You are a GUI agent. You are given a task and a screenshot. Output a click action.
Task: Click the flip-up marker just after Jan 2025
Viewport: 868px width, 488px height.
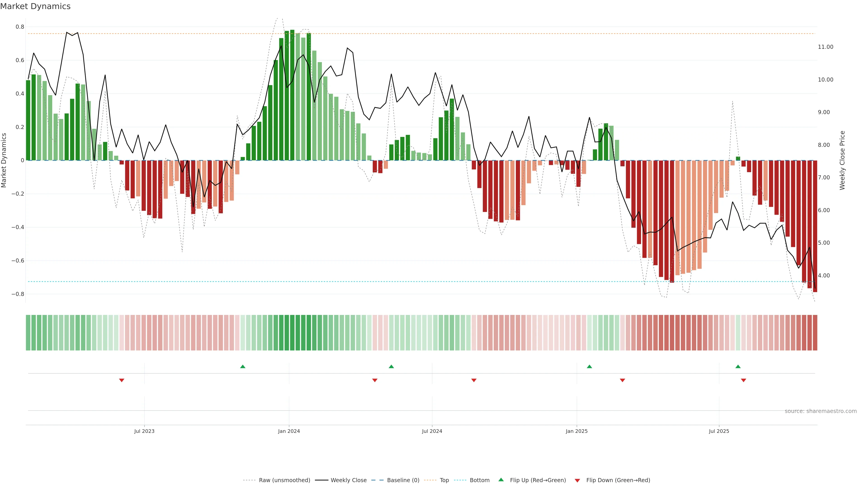click(589, 366)
